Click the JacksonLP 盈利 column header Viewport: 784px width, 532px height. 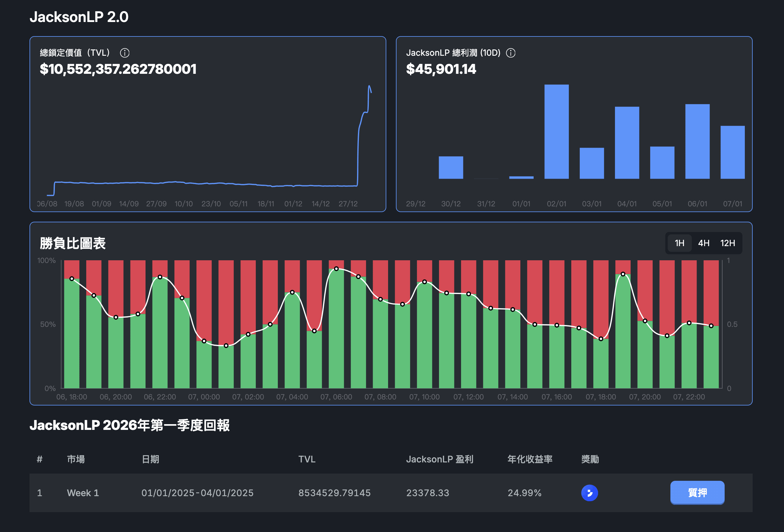pyautogui.click(x=439, y=459)
